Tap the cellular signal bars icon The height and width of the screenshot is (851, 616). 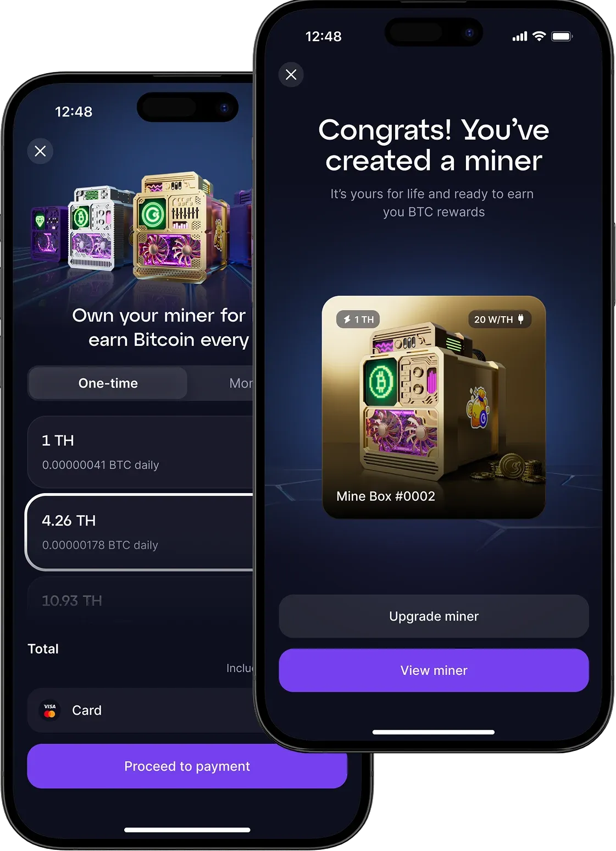(520, 36)
